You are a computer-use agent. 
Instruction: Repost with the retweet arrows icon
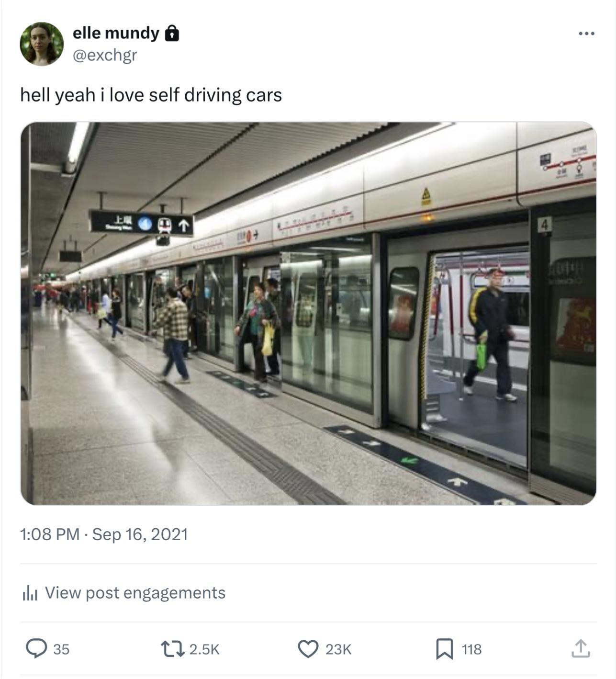[x=171, y=649]
